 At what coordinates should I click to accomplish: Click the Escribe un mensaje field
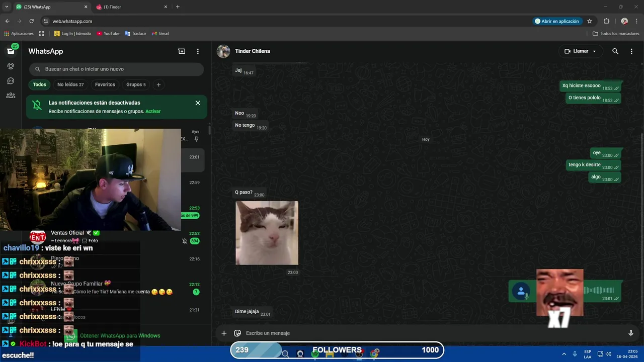point(432,333)
